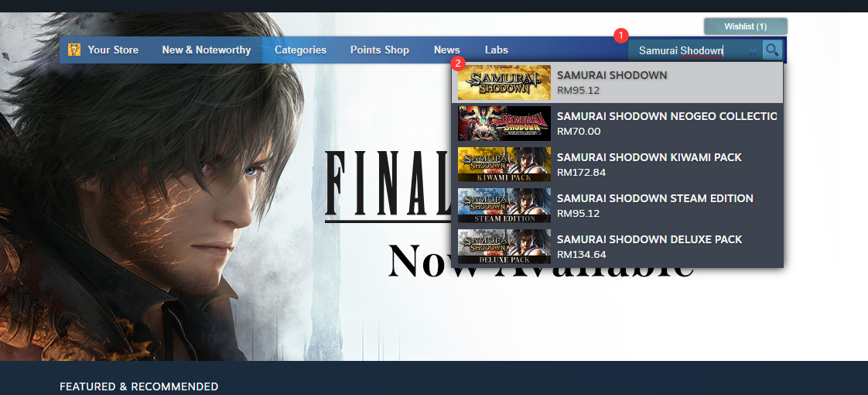Open the Labs tab

pyautogui.click(x=497, y=50)
